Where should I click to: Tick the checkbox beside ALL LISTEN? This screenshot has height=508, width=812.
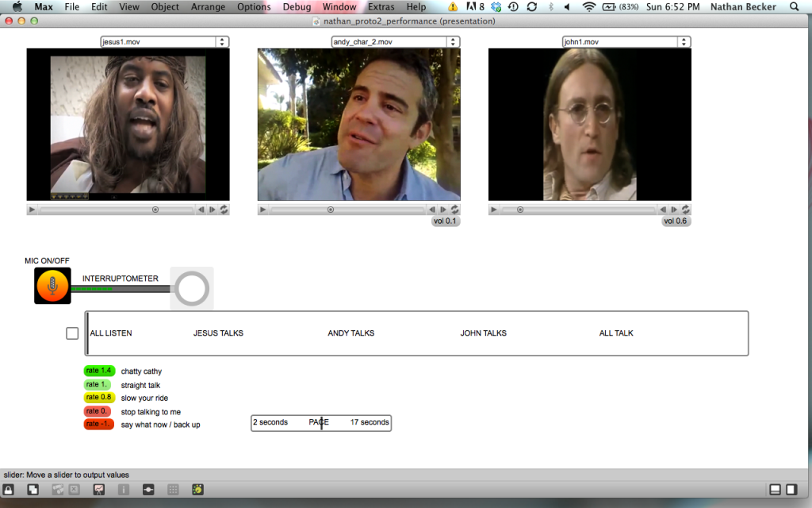click(72, 333)
